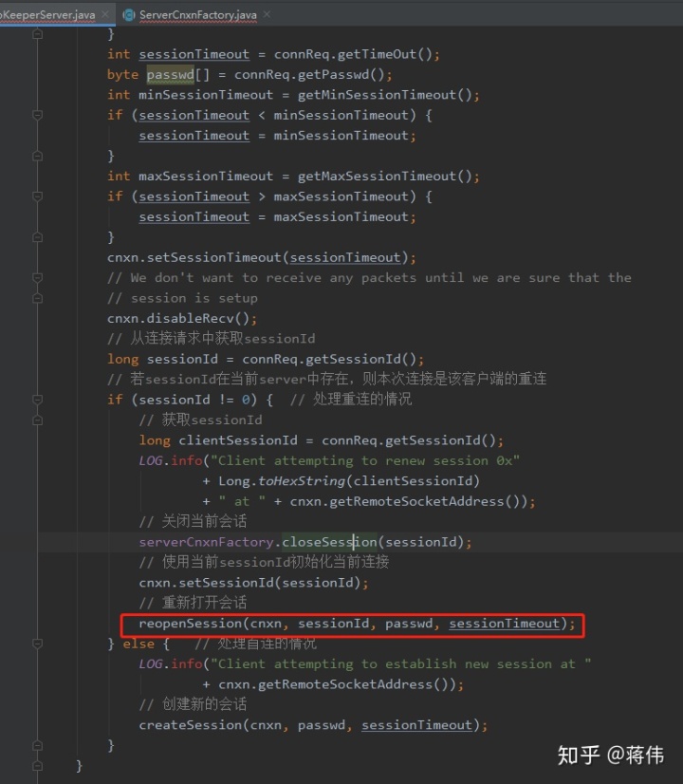Click the 'Client attempting to renew session 0x' string
This screenshot has height=784, width=683.
tap(364, 460)
